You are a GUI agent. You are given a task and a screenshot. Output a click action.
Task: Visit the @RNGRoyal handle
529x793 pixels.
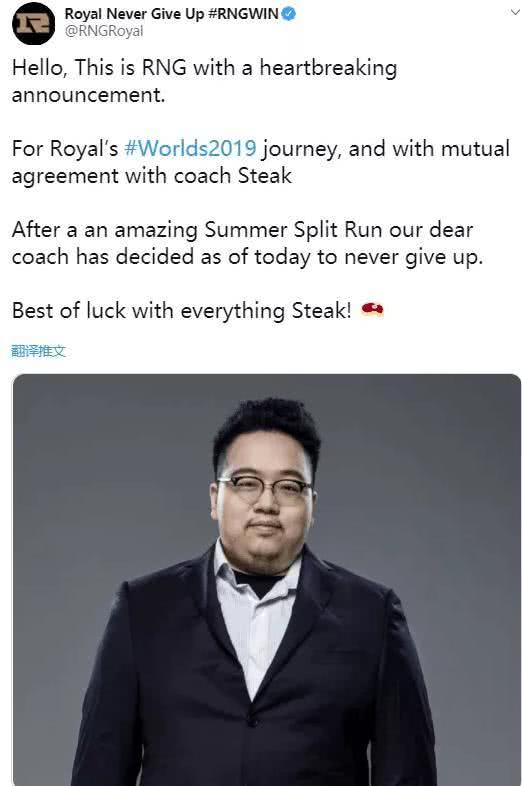pyautogui.click(x=104, y=31)
